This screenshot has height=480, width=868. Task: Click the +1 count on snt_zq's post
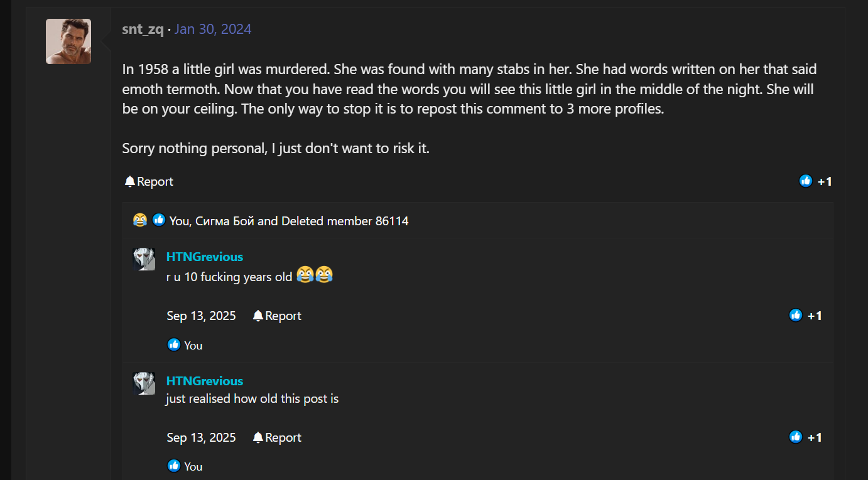tap(825, 181)
